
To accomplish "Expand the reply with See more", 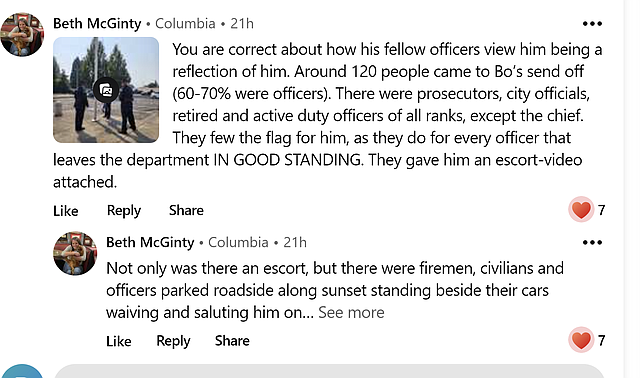I will point(351,313).
